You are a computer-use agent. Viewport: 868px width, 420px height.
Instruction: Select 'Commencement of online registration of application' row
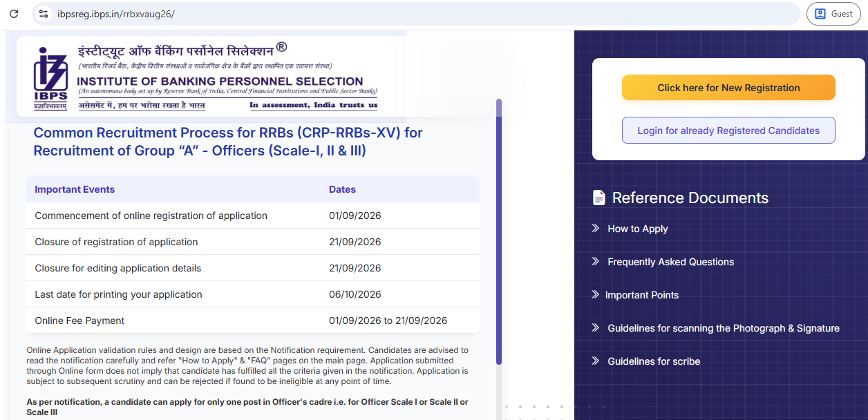click(x=253, y=216)
